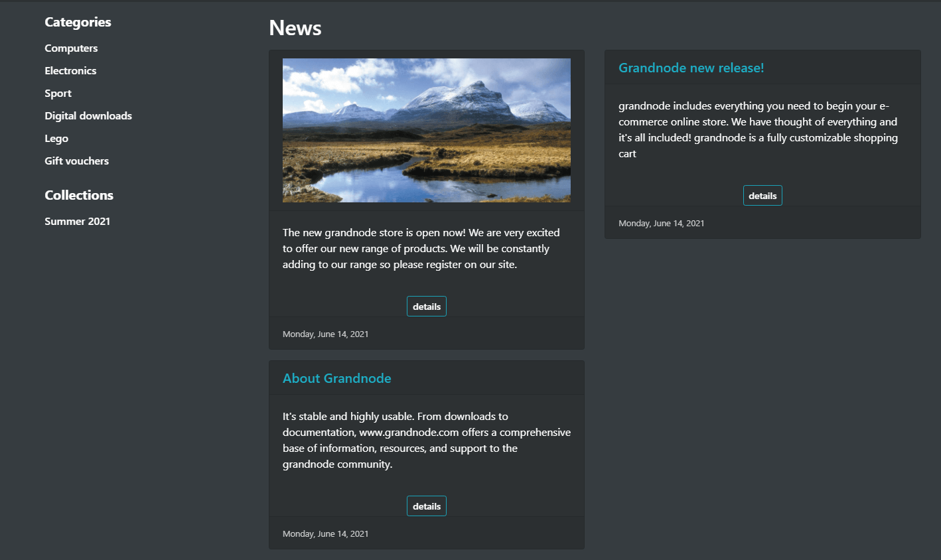Select the Lego category
Viewport: 941px width, 560px height.
[x=56, y=139]
